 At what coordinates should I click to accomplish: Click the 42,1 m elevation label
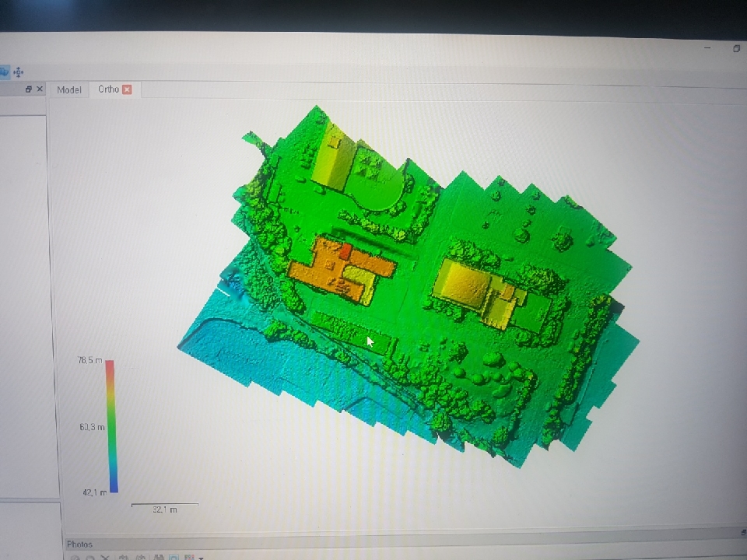tap(94, 492)
